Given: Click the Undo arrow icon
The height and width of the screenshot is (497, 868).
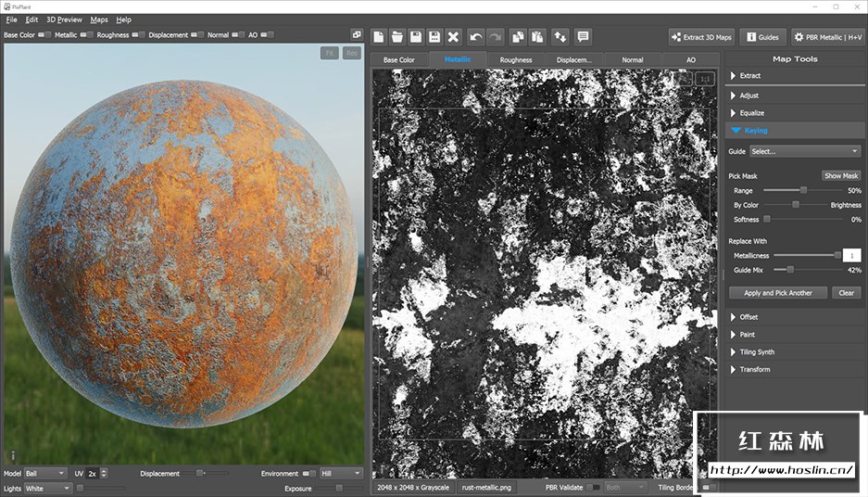Looking at the screenshot, I should coord(475,37).
